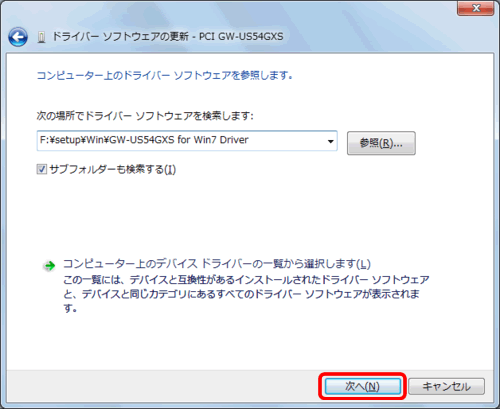
Task: Click the label 次の場所でドライバー ソフトウェアを検索します:
Action: point(145,116)
